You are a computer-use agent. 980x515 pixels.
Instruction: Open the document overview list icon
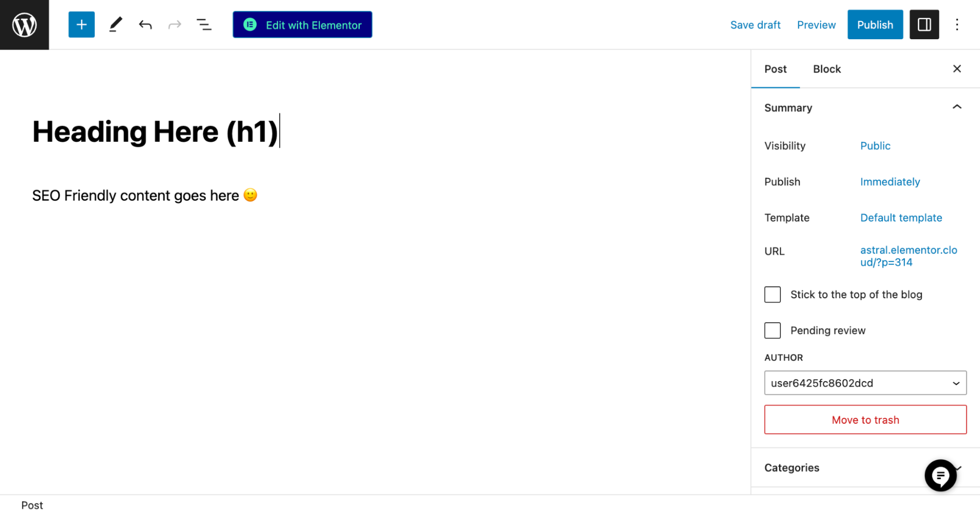(204, 25)
